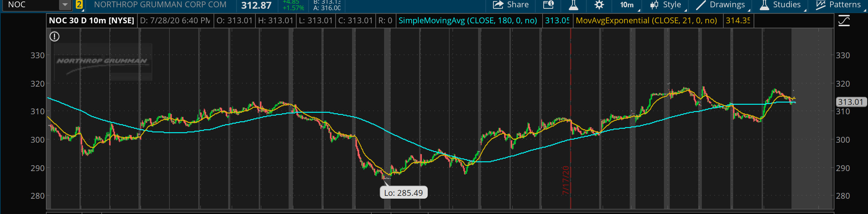Open the Drawings menu
The height and width of the screenshot is (214, 868).
721,5
